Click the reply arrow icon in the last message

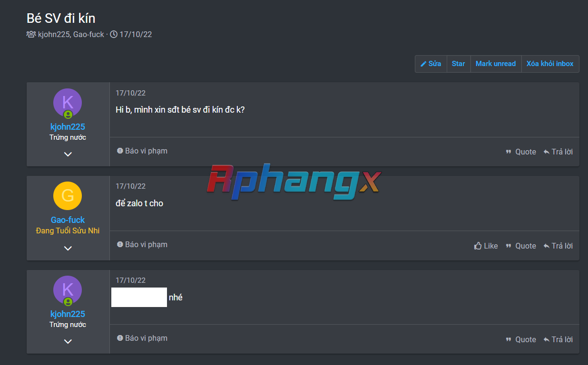(x=547, y=339)
